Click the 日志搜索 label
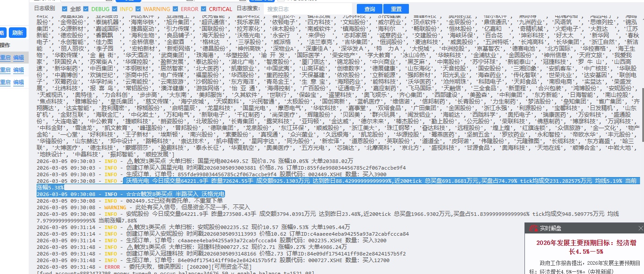 click(x=247, y=9)
